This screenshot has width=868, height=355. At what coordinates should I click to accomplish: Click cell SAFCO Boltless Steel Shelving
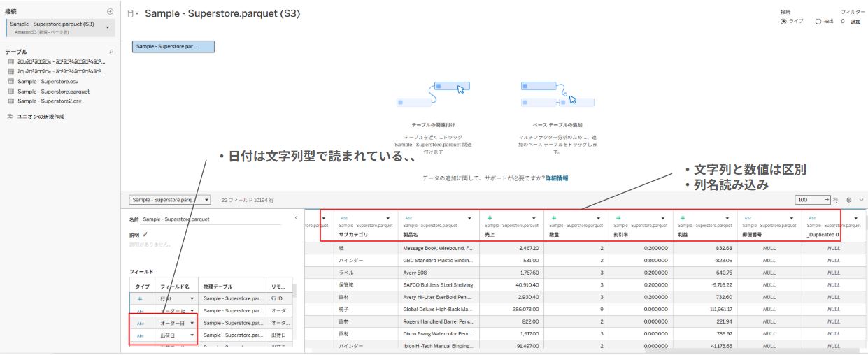[438, 284]
